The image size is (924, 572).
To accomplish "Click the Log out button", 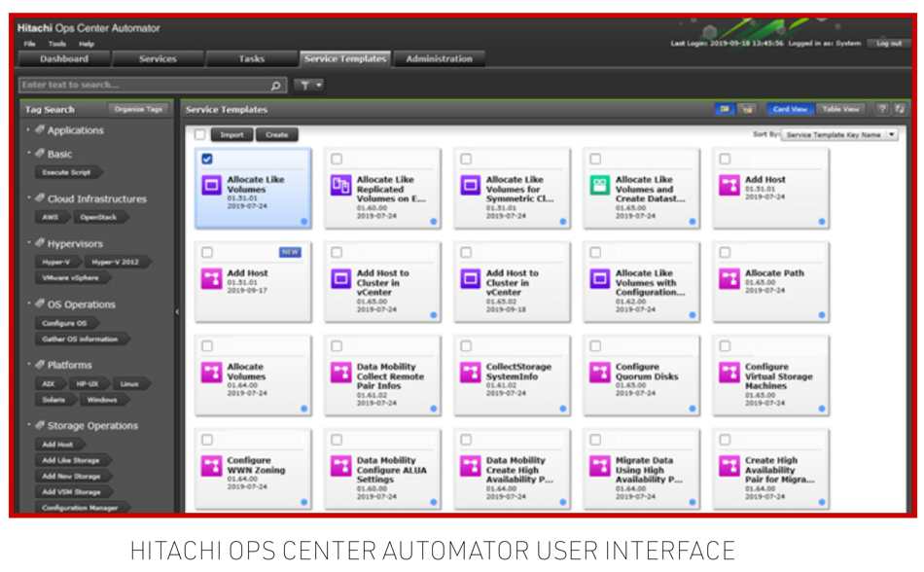I will click(889, 43).
